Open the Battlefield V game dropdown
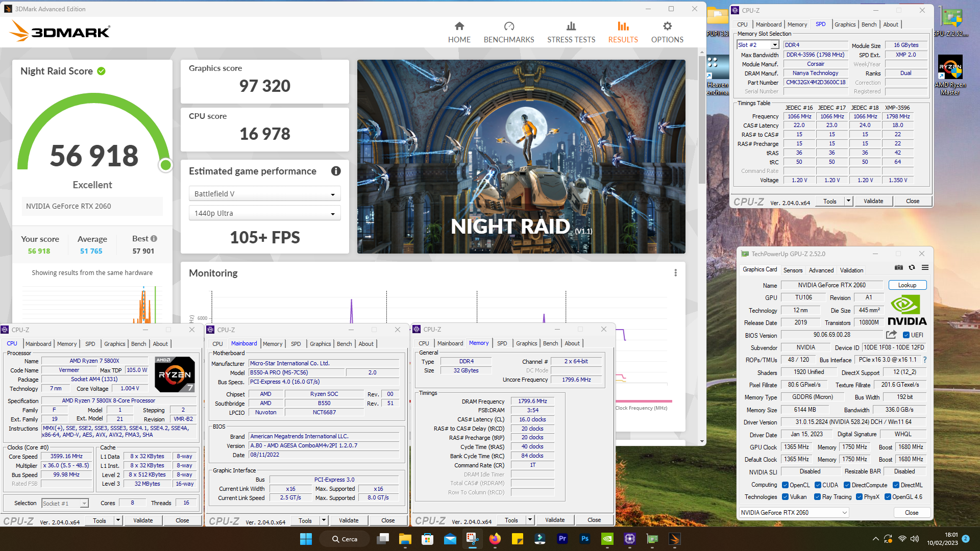The height and width of the screenshot is (551, 980). pos(264,194)
